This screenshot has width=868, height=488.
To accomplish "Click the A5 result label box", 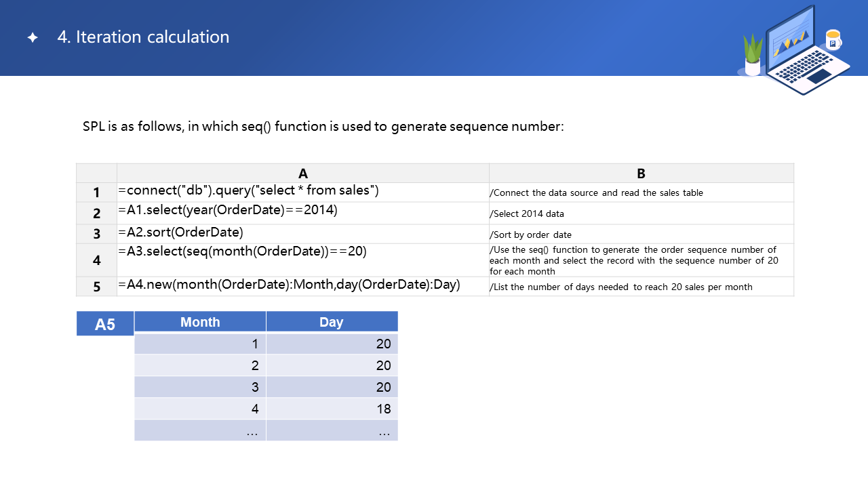I will pos(105,324).
